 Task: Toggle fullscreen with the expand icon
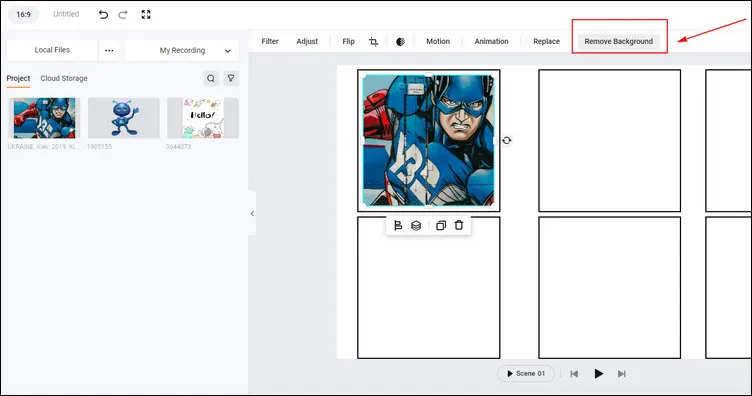coord(146,14)
